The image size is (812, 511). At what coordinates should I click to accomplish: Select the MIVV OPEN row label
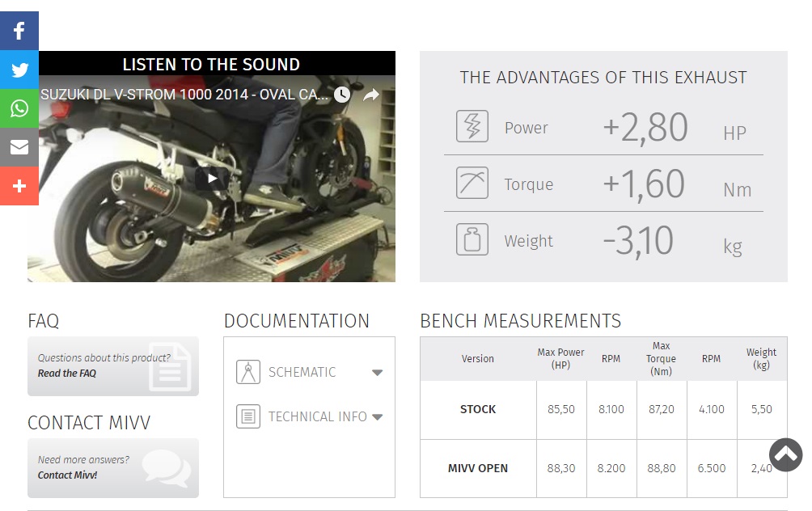pos(478,468)
